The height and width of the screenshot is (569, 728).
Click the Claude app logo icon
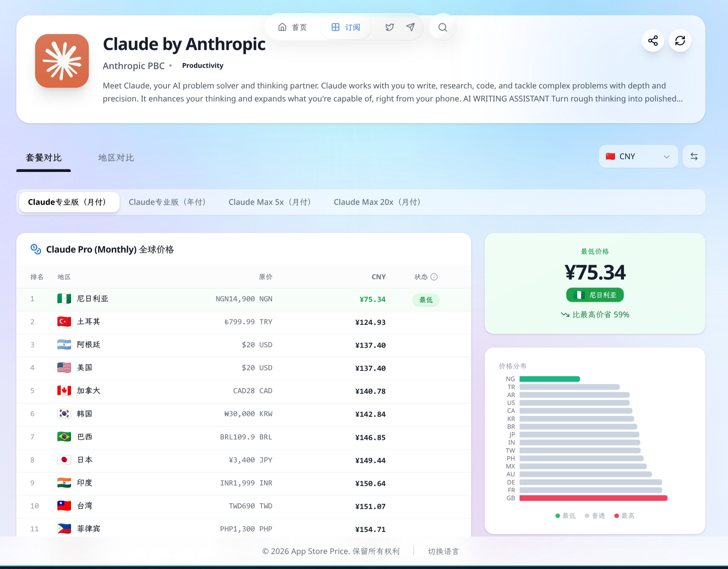tap(62, 61)
